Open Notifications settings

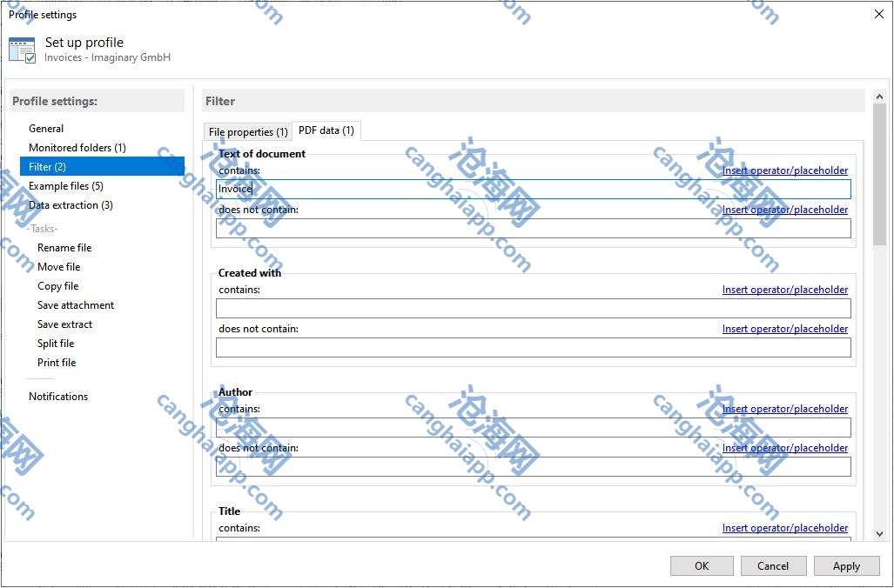point(58,397)
